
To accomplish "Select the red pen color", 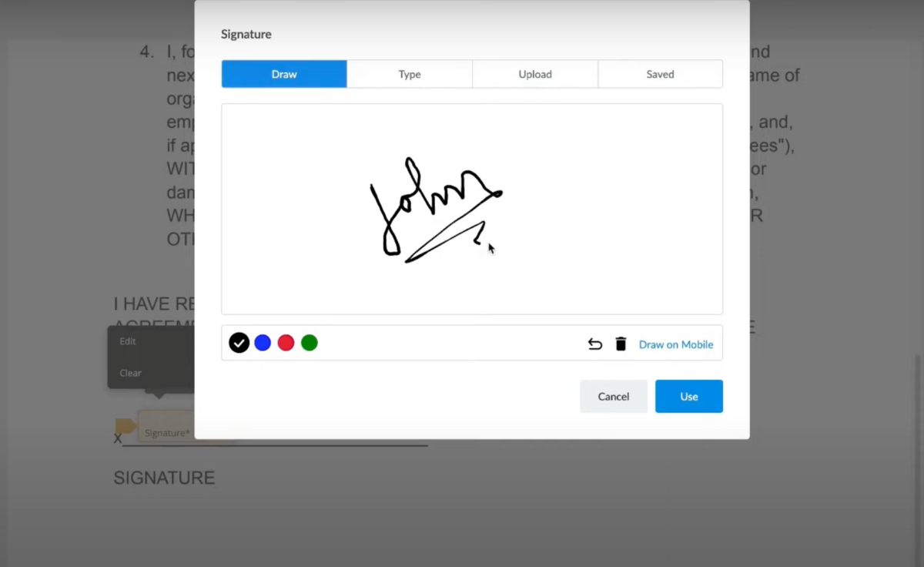I will tap(286, 343).
